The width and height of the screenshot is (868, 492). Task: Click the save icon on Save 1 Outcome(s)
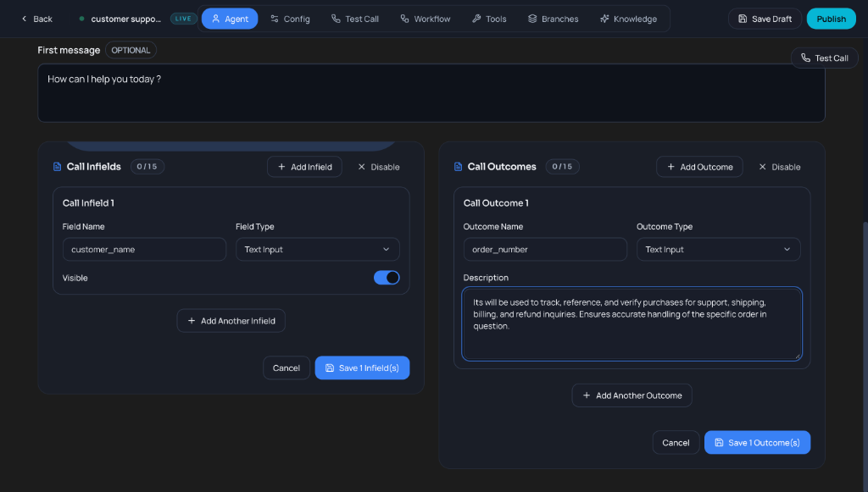click(x=719, y=442)
